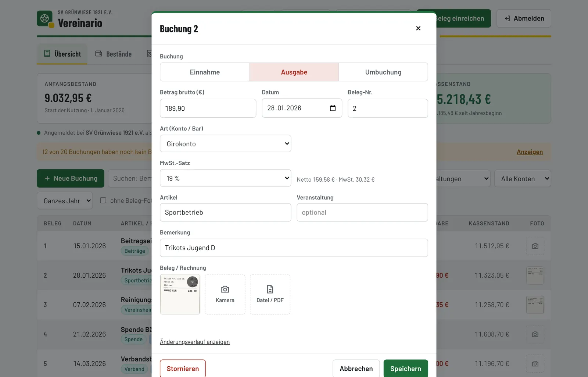Open the Girokonto account type dropdown

(225, 143)
